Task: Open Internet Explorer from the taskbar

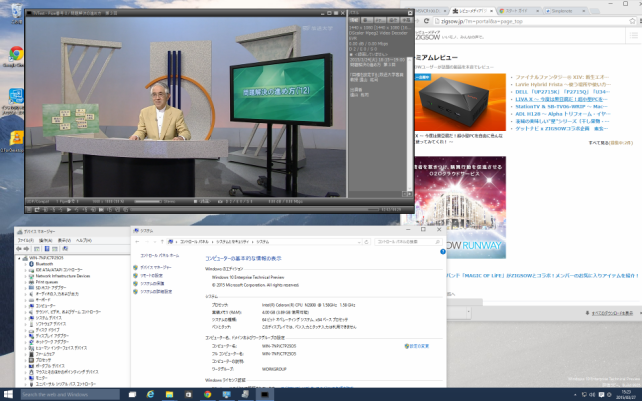Action: [x=150, y=394]
